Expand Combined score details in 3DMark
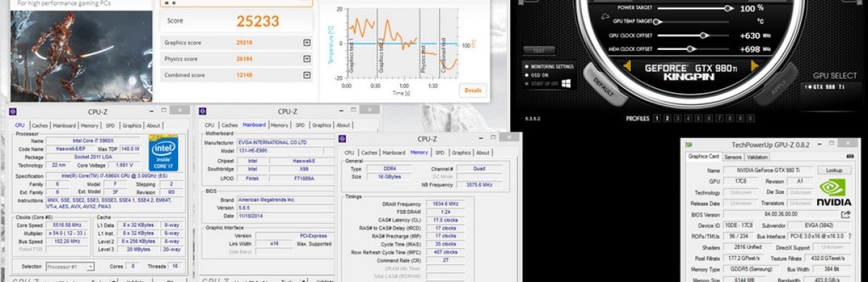 tap(306, 75)
